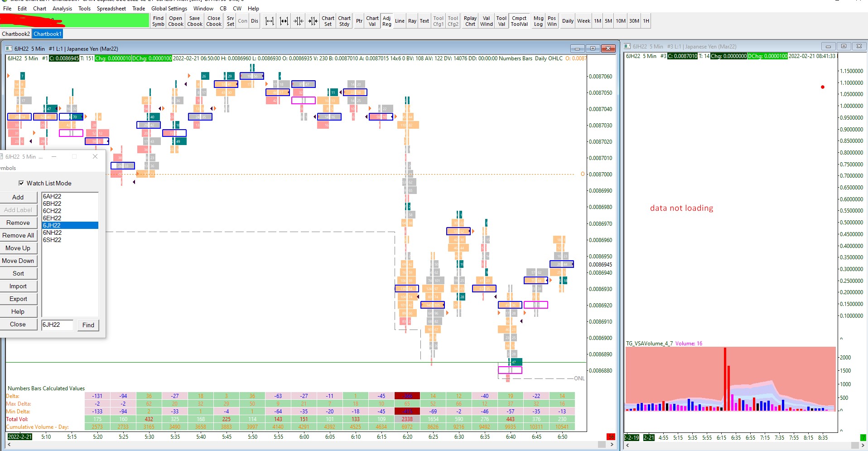Toggle the Watch List Mode checkbox

coord(21,183)
